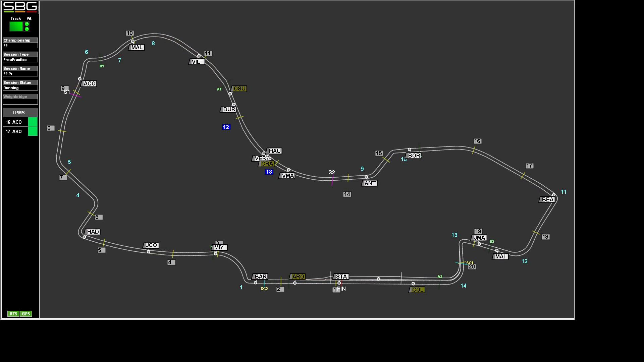Screen dimensions: 644x362
Task: Click the RTS status button
Action: pos(13,314)
